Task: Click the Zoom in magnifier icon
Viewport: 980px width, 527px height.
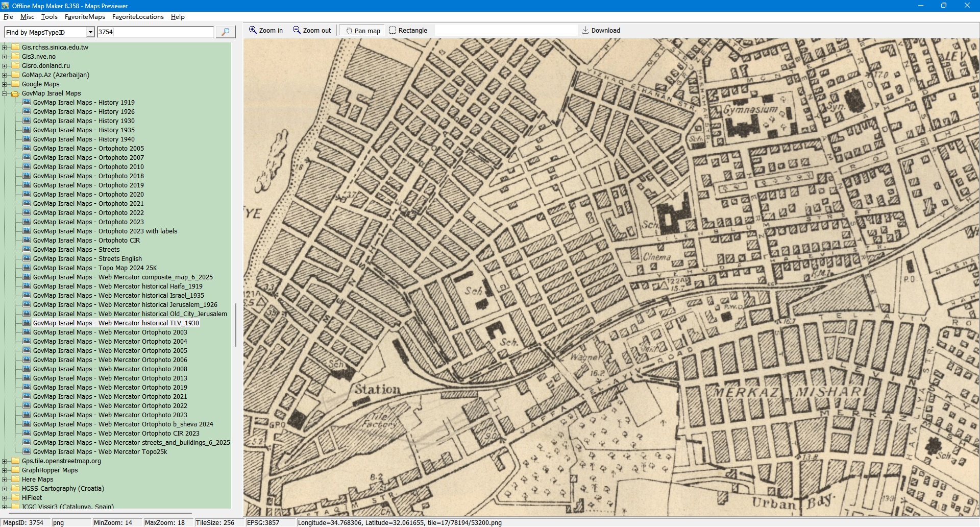Action: [x=253, y=30]
